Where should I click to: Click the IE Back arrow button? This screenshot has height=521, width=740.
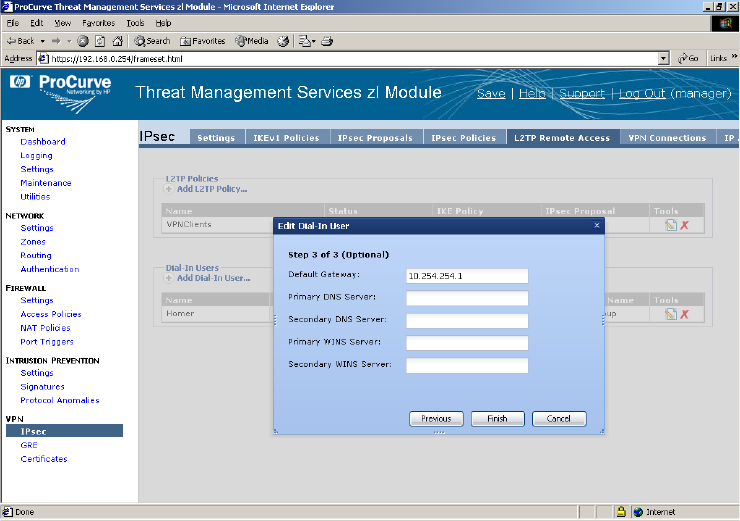point(20,41)
